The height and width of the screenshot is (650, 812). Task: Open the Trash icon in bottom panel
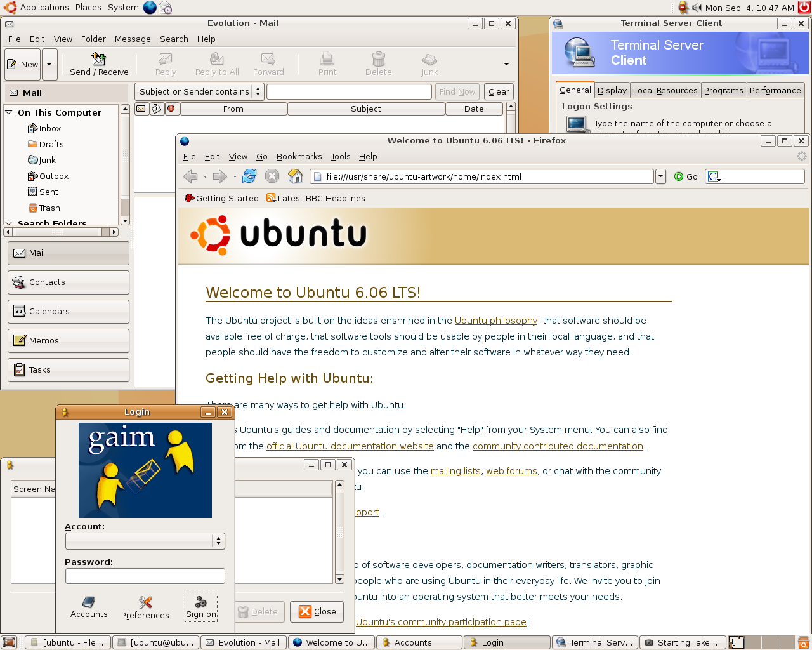click(x=803, y=642)
